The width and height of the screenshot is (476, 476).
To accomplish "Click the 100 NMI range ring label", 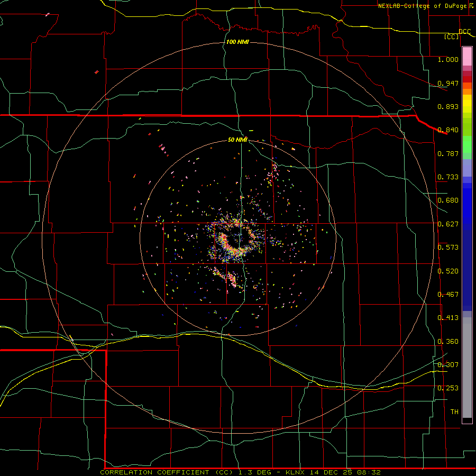I will (x=237, y=42).
